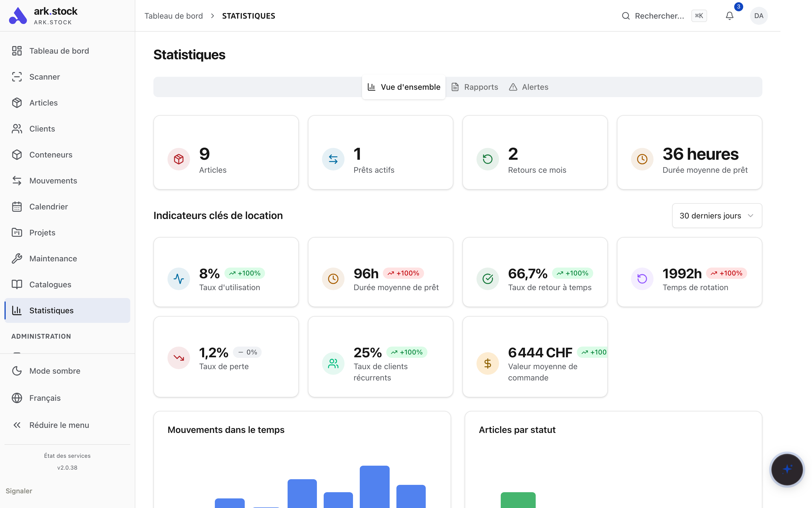Open Calendrier in the sidebar

point(67,206)
